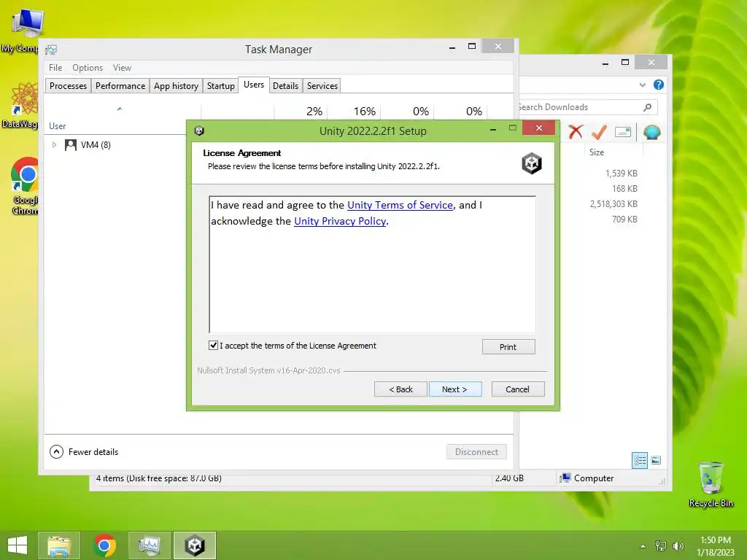This screenshot has height=560, width=747.
Task: Click the 2% CPU column header
Action: coord(314,112)
